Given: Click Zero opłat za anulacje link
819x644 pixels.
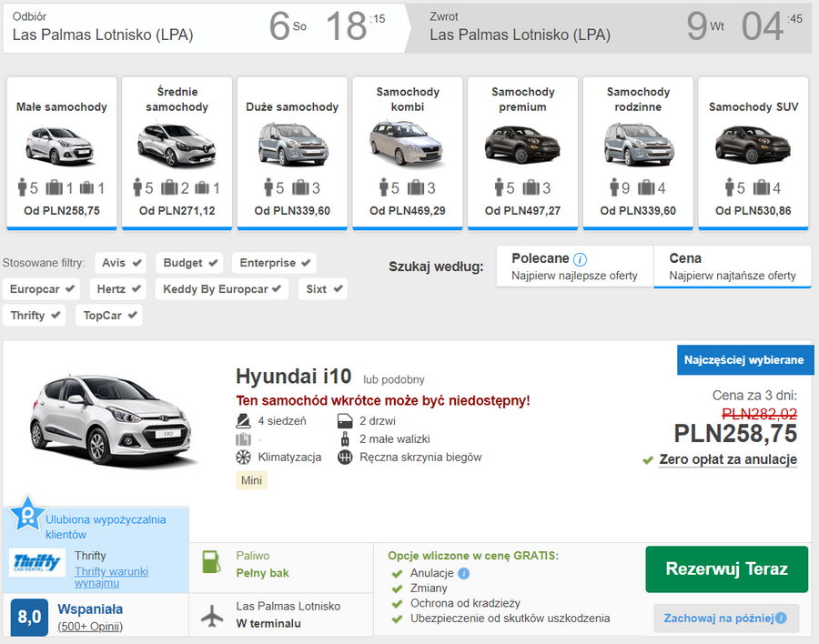Looking at the screenshot, I should coord(728,459).
